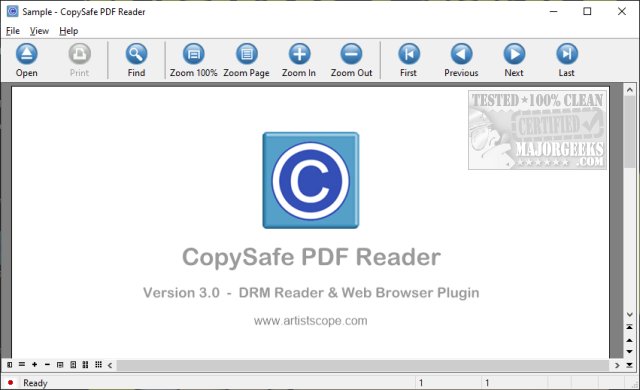The height and width of the screenshot is (390, 640).
Task: Click the nine-dot thumbnail grid icon
Action: (98, 364)
